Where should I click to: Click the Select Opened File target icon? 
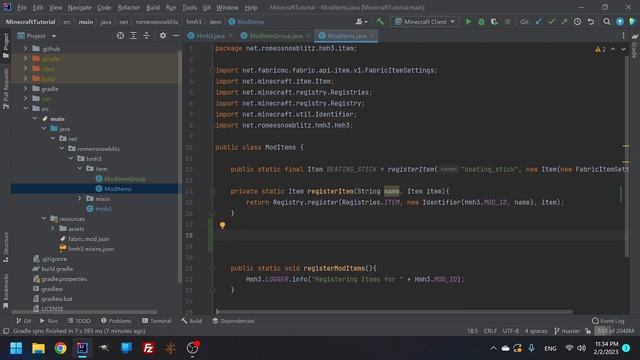pyautogui.click(x=120, y=36)
